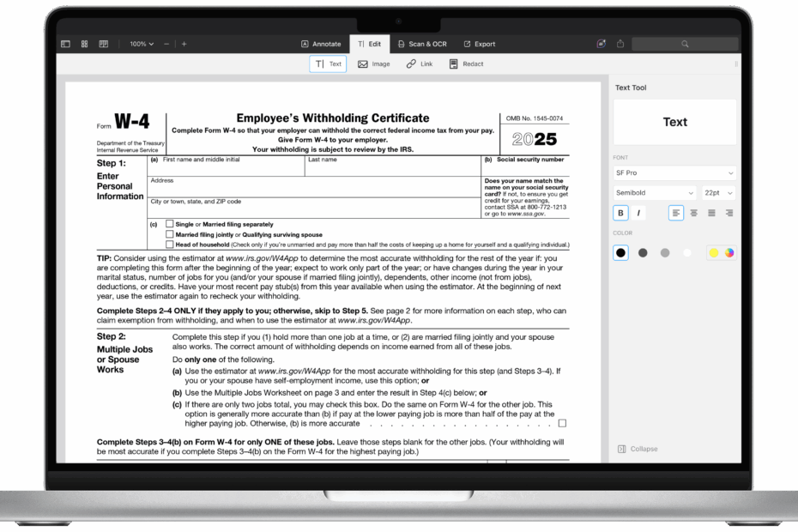The width and height of the screenshot is (798, 532).
Task: Open the thumbnail grid view icon
Action: click(83, 43)
